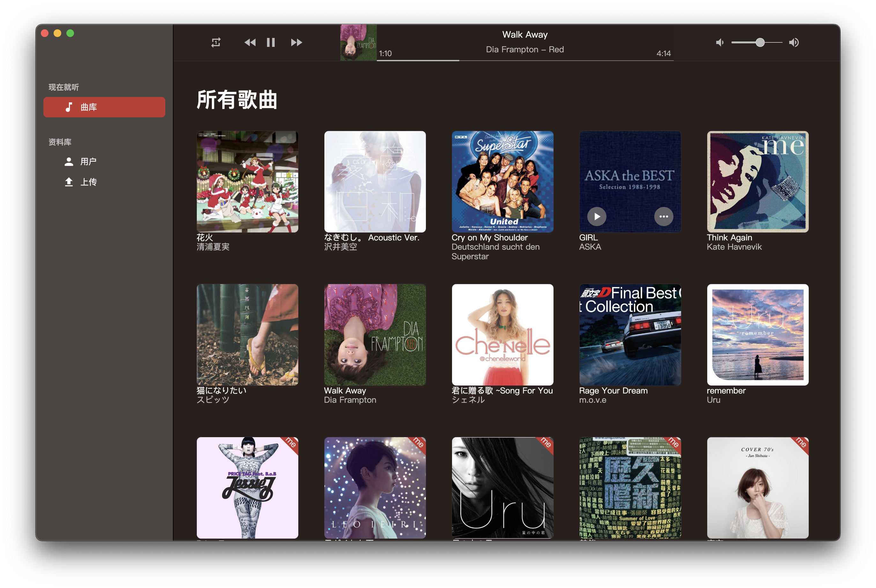Open the 花火 album cover
This screenshot has width=876, height=588.
click(x=247, y=181)
